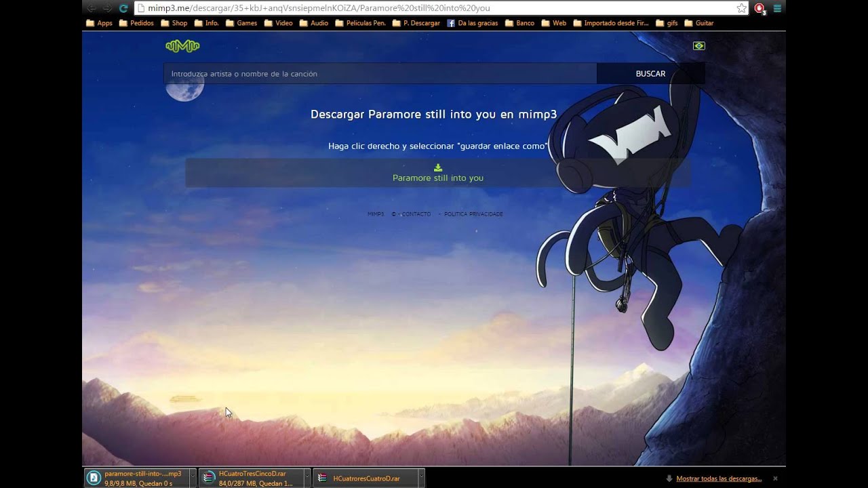Viewport: 868px width, 488px height.
Task: Click the green download arrow icon
Action: tap(438, 167)
